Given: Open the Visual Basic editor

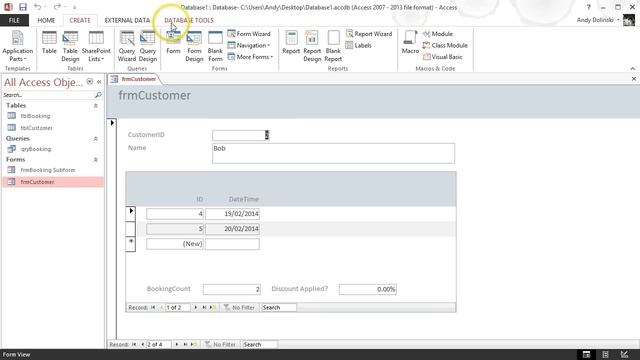Looking at the screenshot, I should (x=443, y=57).
